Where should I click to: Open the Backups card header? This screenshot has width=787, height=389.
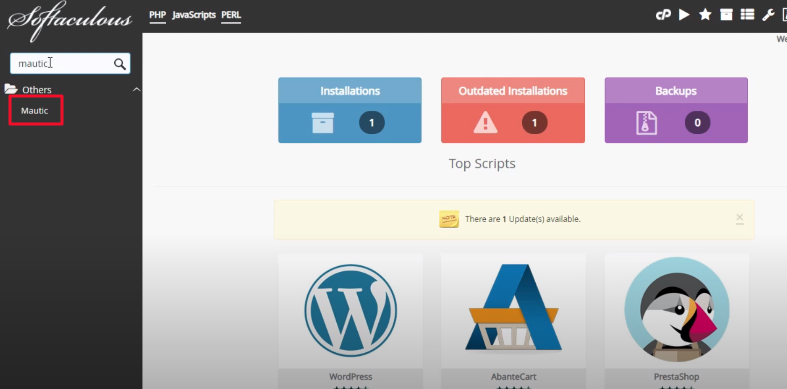tap(676, 91)
